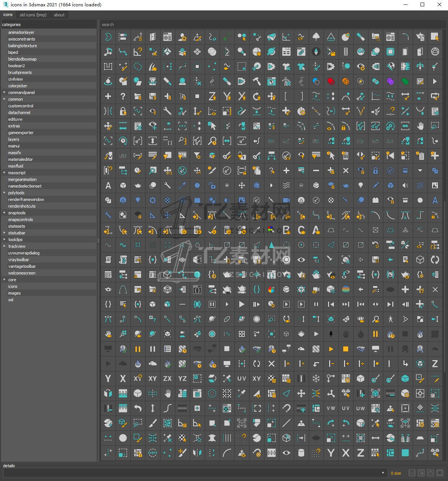Click the blue letter A icon
Screen dimensions: 448x481
coord(435,200)
